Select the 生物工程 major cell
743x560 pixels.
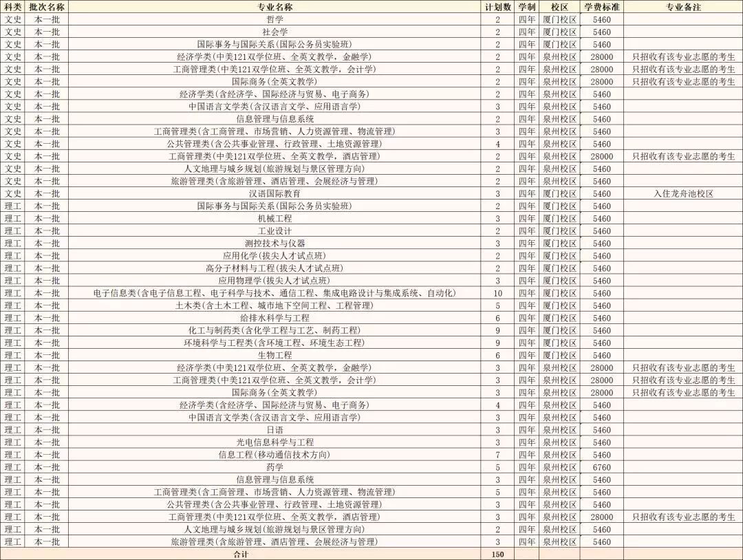[274, 355]
